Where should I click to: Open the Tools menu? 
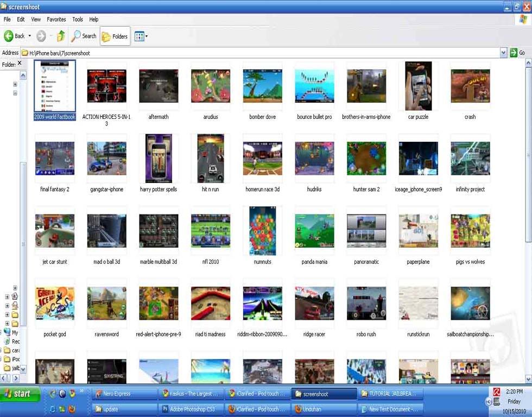[x=78, y=20]
